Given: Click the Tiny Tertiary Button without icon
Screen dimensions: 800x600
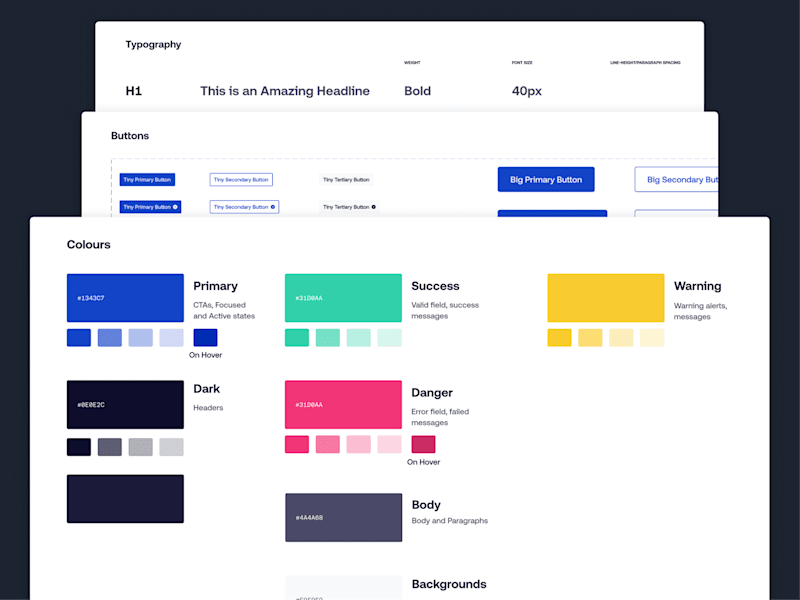Looking at the screenshot, I should 346,180.
